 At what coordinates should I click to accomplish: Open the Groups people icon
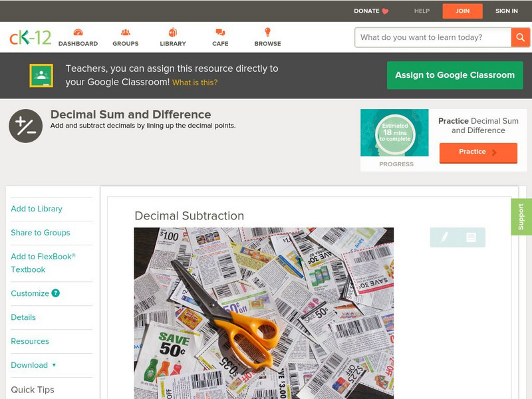[126, 32]
